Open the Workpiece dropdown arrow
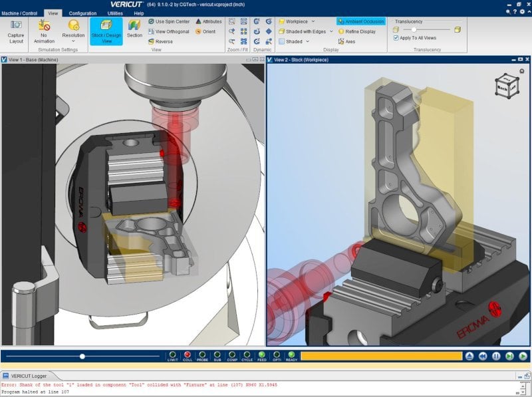This screenshot has width=532, height=397. pyautogui.click(x=313, y=21)
